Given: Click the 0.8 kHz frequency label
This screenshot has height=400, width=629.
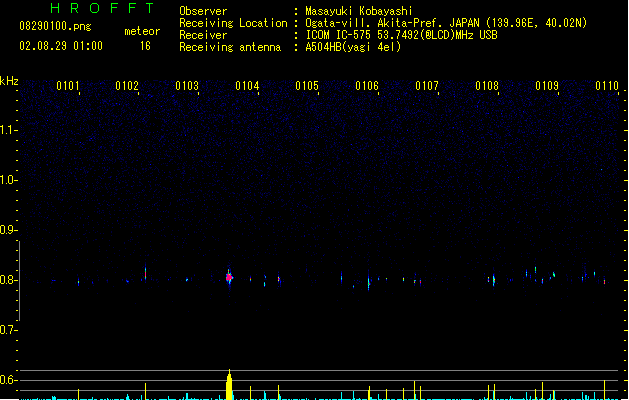Looking at the screenshot, I should 8,280.
